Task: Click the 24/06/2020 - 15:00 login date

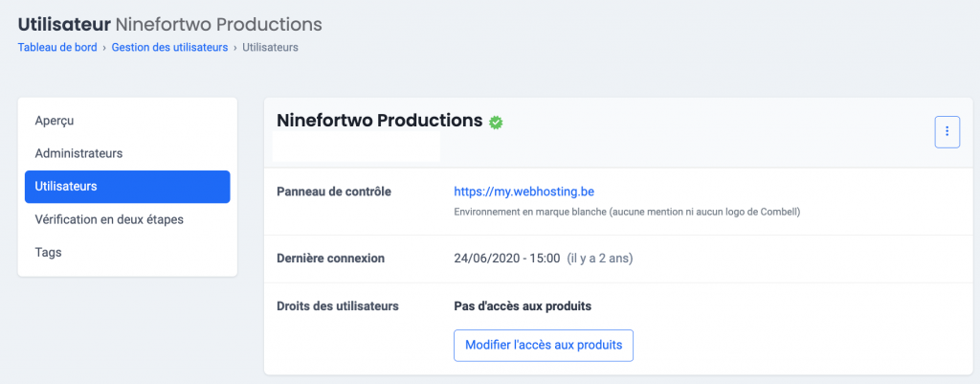Action: point(505,259)
